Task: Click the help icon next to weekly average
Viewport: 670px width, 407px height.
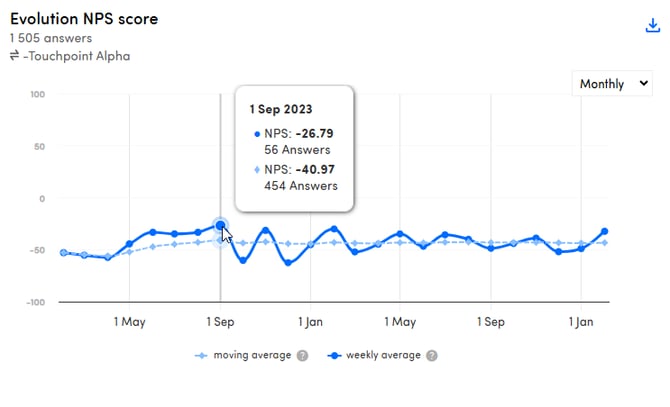Action: click(431, 355)
